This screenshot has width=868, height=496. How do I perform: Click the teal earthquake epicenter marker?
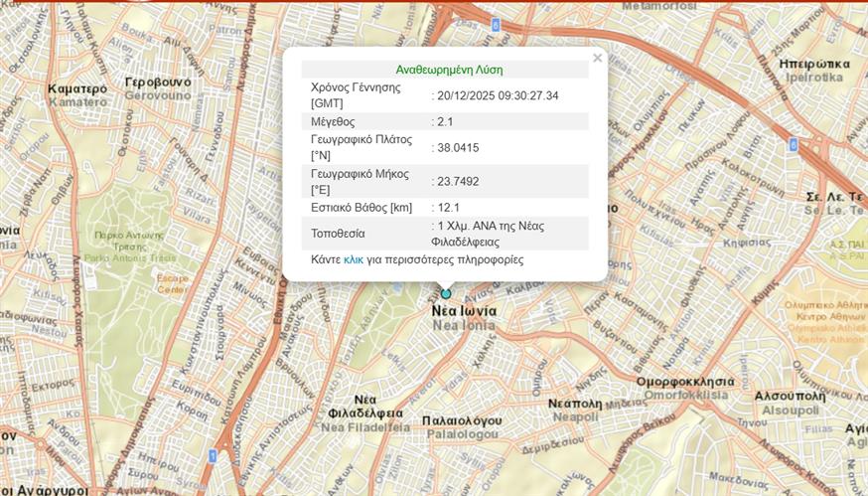click(446, 293)
